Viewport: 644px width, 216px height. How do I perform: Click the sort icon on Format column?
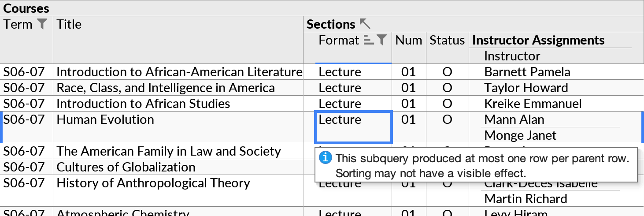click(x=369, y=40)
